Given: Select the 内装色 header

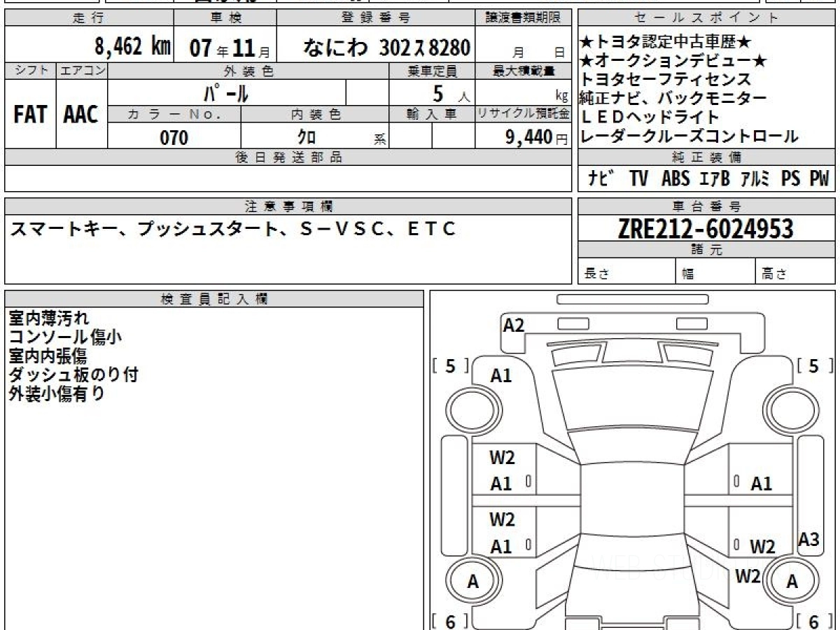Looking at the screenshot, I should click(x=315, y=114).
